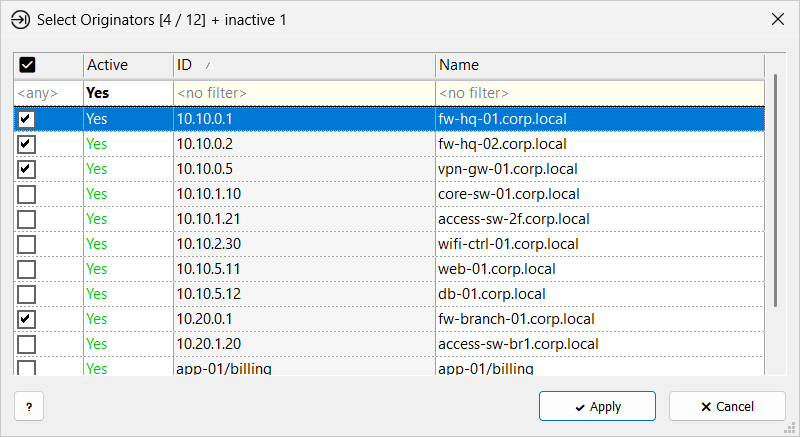Click the Select Originators title icon

pos(20,20)
